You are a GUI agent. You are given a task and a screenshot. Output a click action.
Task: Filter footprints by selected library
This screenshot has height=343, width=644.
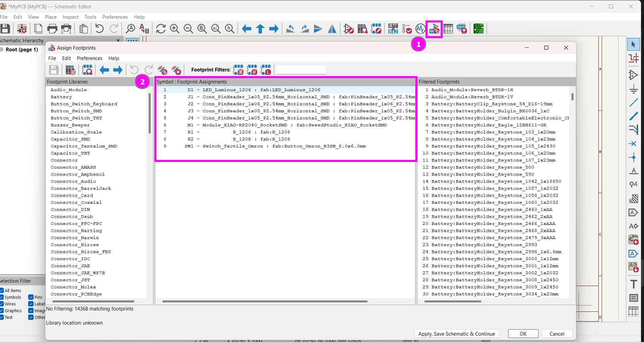266,70
